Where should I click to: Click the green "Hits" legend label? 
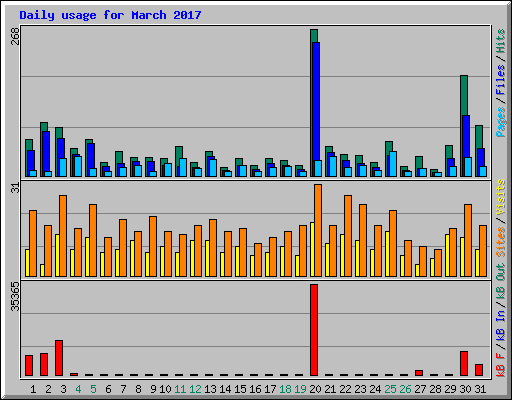click(x=500, y=41)
